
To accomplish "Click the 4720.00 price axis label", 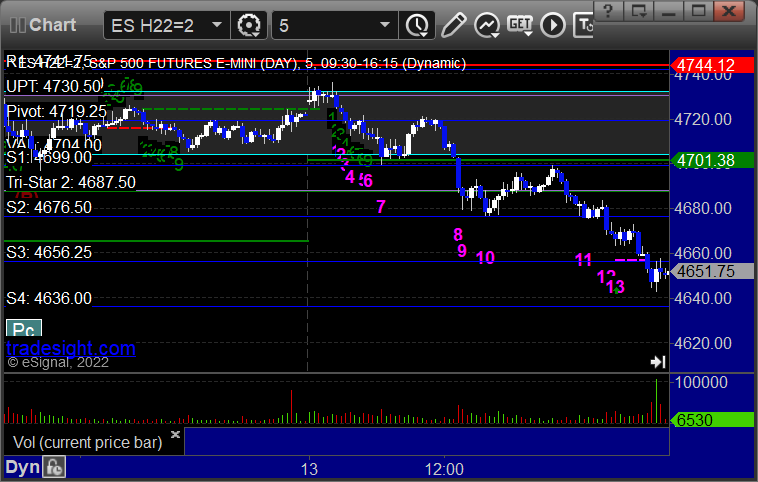I will click(703, 119).
